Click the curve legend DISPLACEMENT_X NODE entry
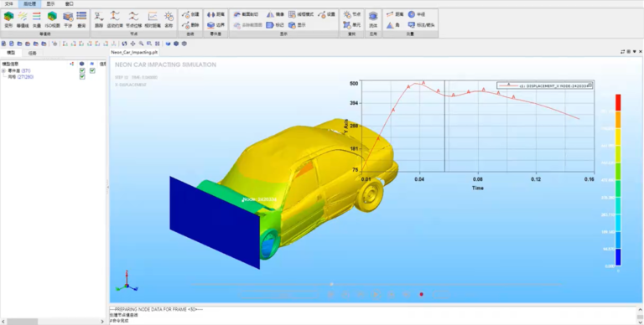 coord(544,85)
